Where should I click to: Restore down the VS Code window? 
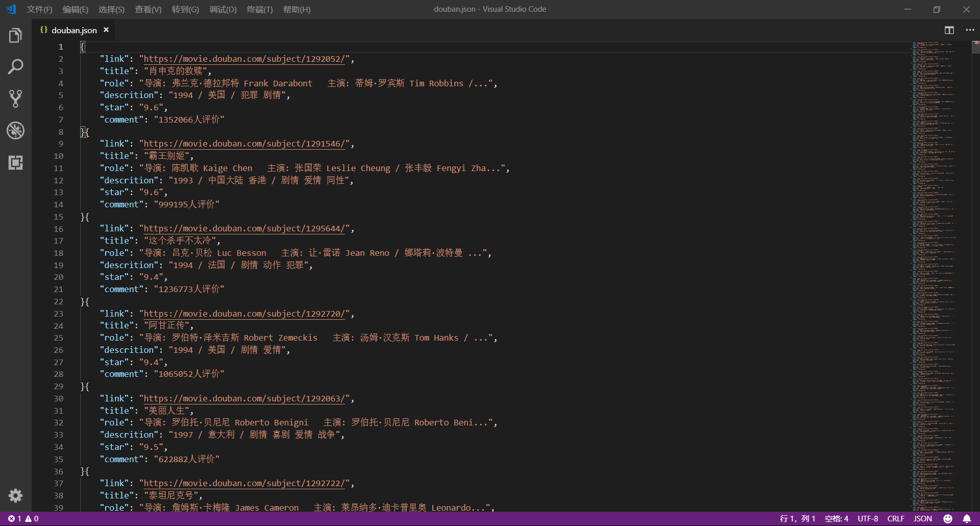coord(937,9)
